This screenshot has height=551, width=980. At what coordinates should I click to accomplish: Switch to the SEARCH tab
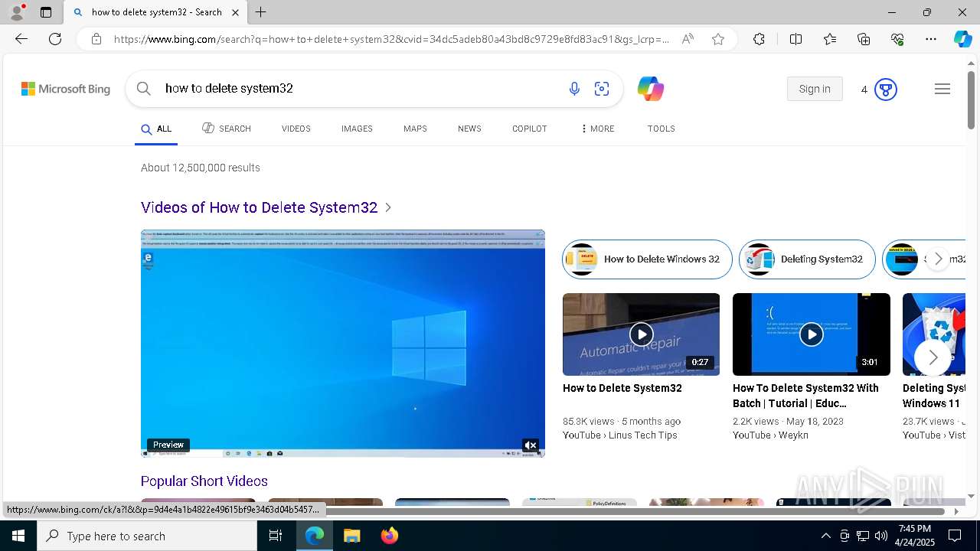pyautogui.click(x=227, y=129)
